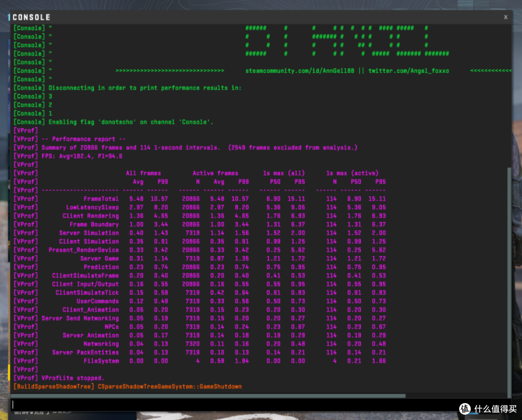Click the horizontal scrollbar below console output
This screenshot has width=522, height=420.
click(x=208, y=396)
